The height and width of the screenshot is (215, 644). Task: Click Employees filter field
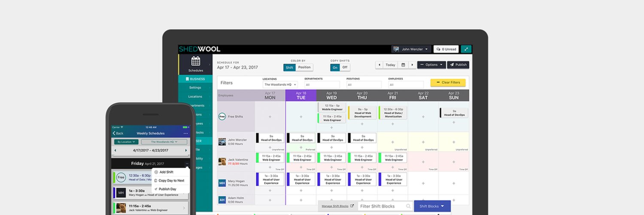coord(406,85)
